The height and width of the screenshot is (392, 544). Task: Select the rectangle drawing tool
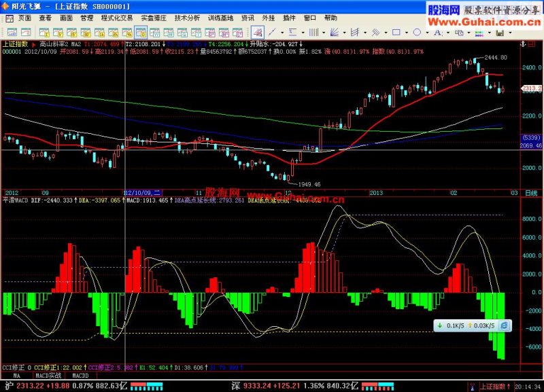(x=396, y=32)
